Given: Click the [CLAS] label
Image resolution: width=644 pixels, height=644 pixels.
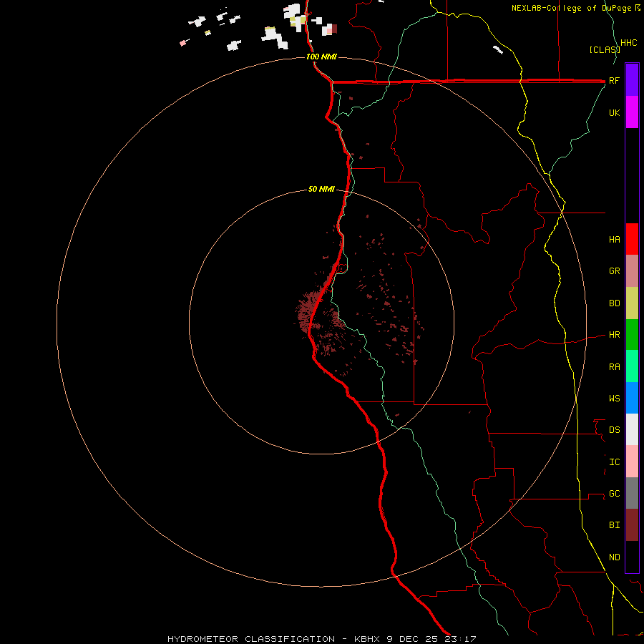Looking at the screenshot, I should click(x=604, y=49).
